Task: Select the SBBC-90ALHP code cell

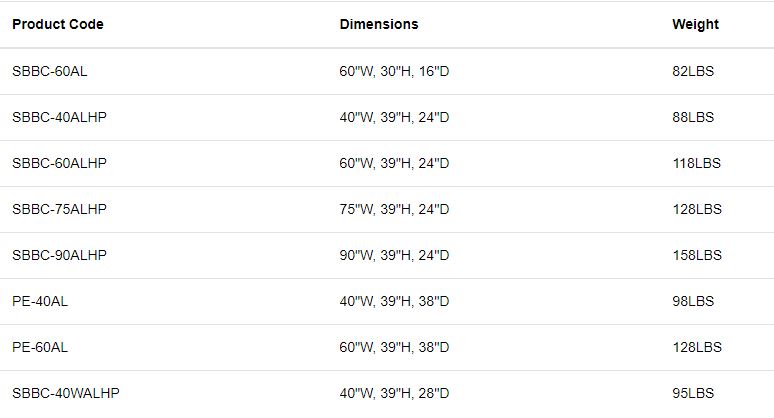Action: [59, 255]
